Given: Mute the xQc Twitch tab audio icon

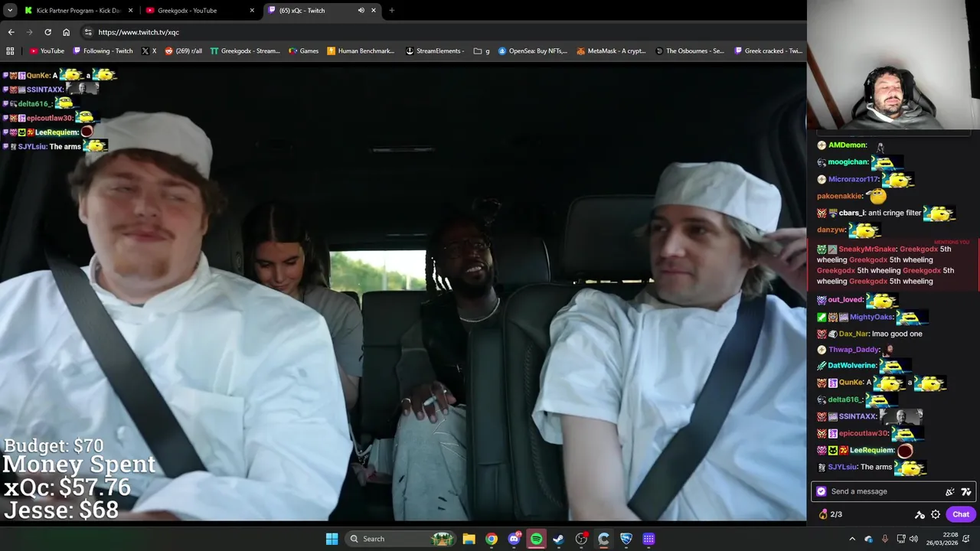Looking at the screenshot, I should pyautogui.click(x=361, y=11).
